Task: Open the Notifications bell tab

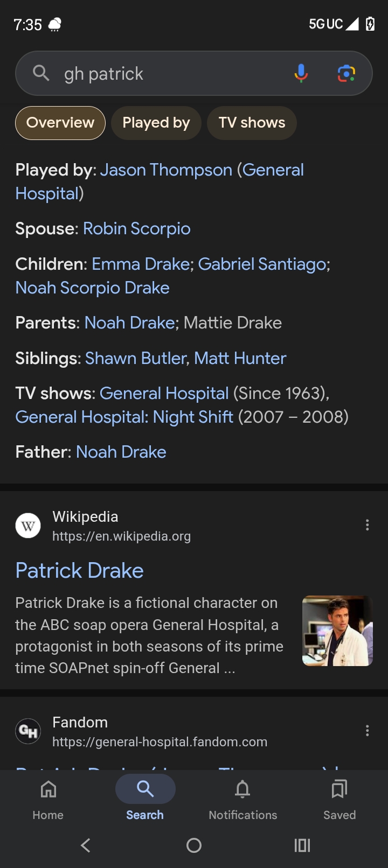Action: [242, 800]
